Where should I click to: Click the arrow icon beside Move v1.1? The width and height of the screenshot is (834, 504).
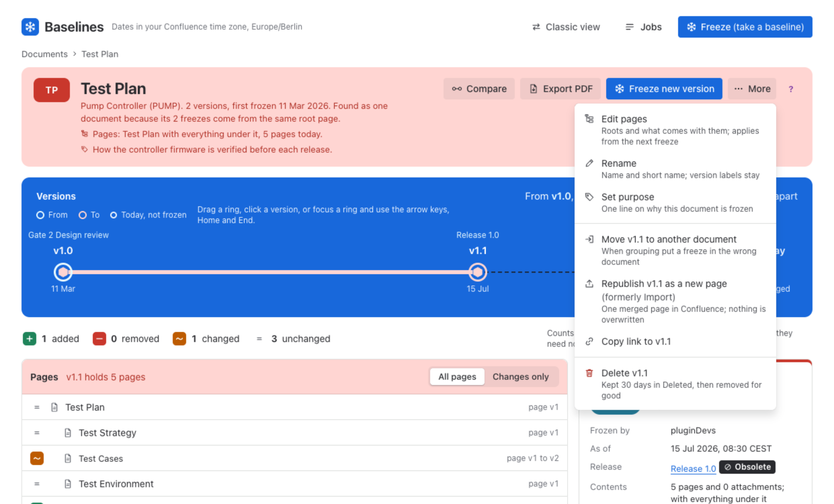coord(589,239)
